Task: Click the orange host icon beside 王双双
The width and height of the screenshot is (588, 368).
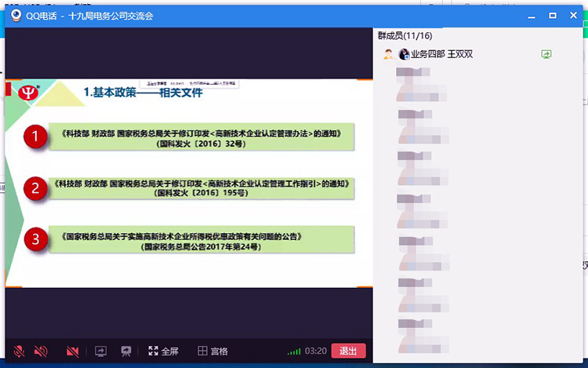Action: pos(388,54)
